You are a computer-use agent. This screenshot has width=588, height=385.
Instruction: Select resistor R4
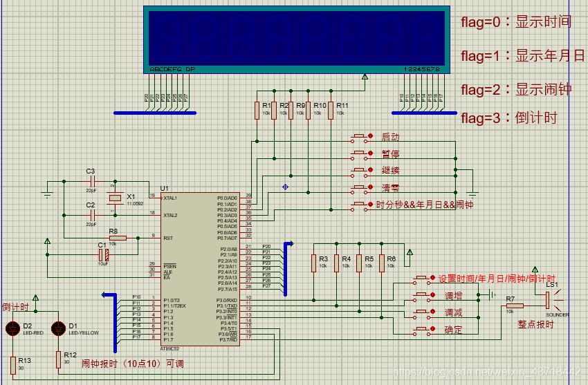tap(337, 263)
